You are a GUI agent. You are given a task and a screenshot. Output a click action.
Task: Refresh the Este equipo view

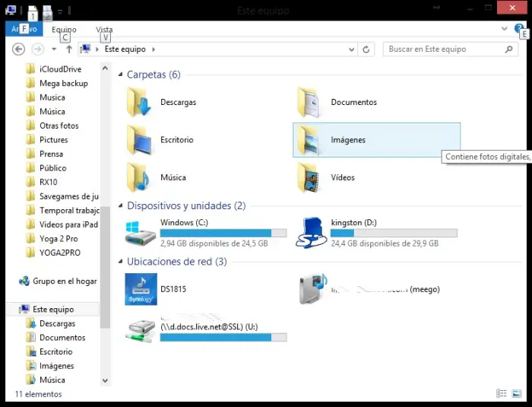[366, 49]
